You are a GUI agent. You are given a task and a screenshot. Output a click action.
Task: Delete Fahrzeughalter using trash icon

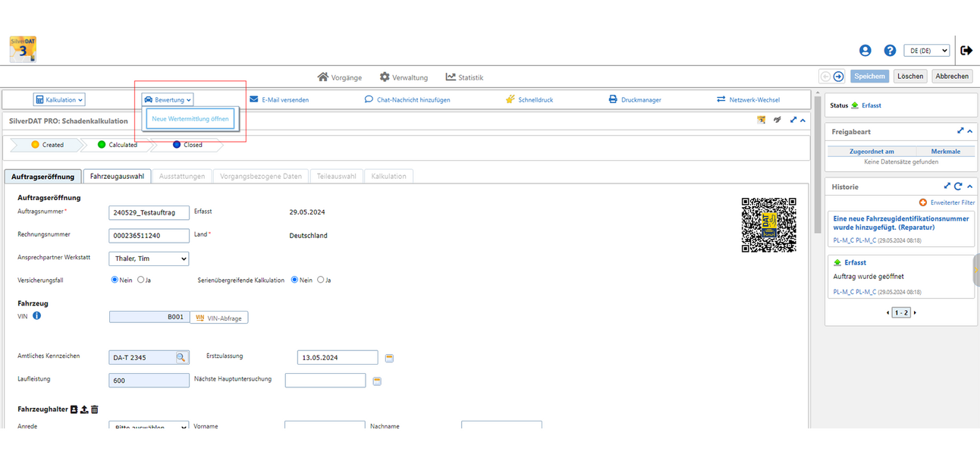pos(95,409)
